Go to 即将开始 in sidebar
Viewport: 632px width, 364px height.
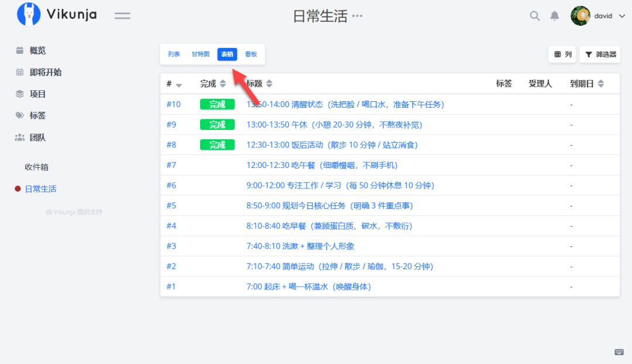[x=45, y=72]
